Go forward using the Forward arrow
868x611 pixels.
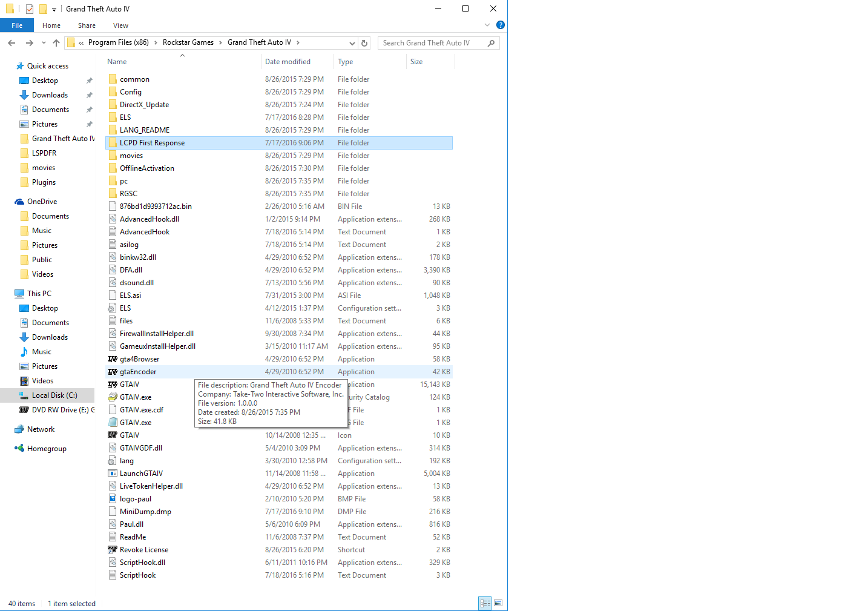tap(29, 43)
